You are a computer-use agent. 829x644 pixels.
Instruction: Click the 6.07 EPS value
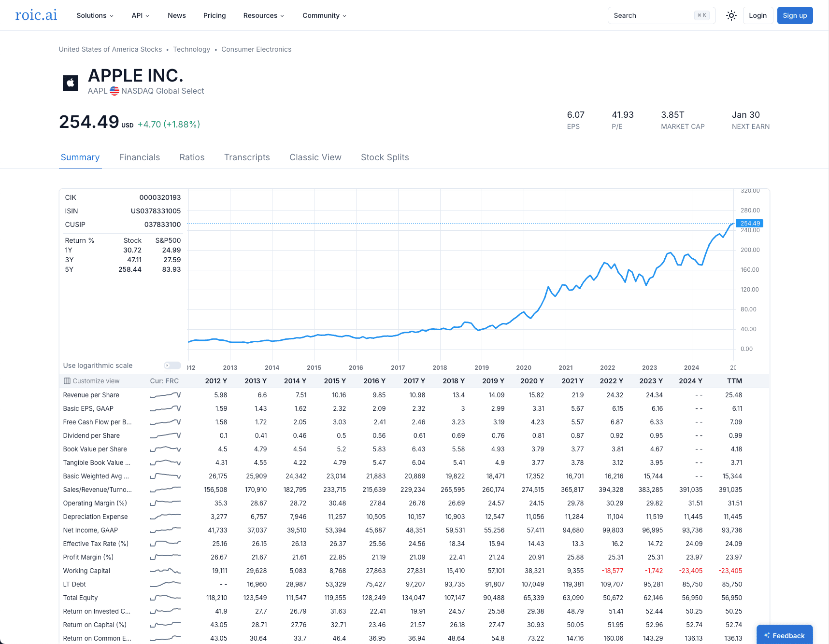coord(576,115)
